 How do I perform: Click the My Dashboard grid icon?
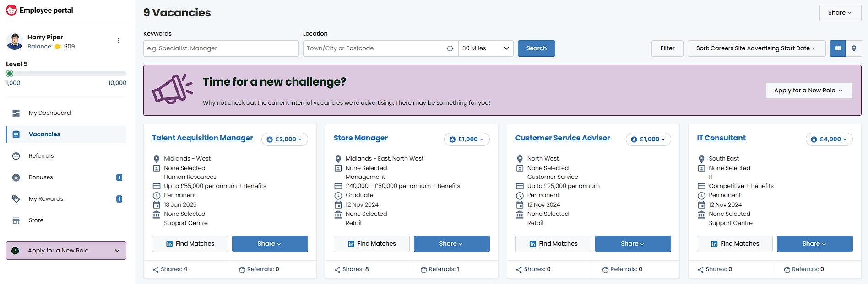click(16, 113)
